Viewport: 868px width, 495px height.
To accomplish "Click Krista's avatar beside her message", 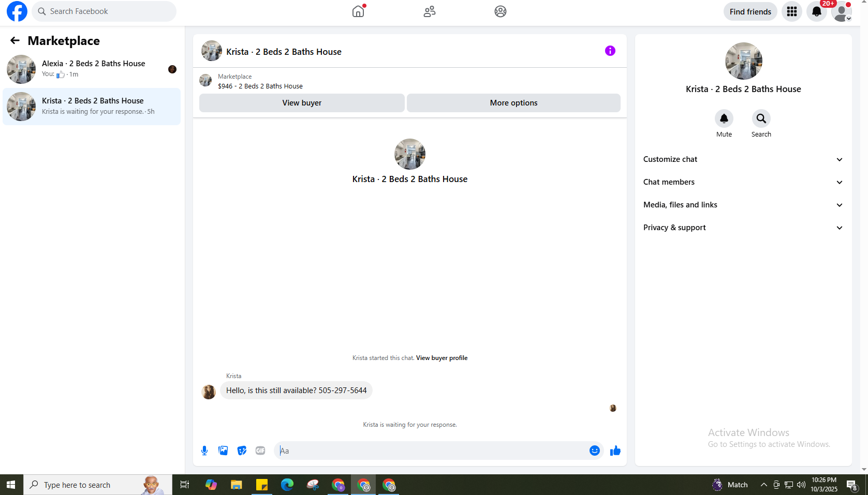I will point(209,392).
